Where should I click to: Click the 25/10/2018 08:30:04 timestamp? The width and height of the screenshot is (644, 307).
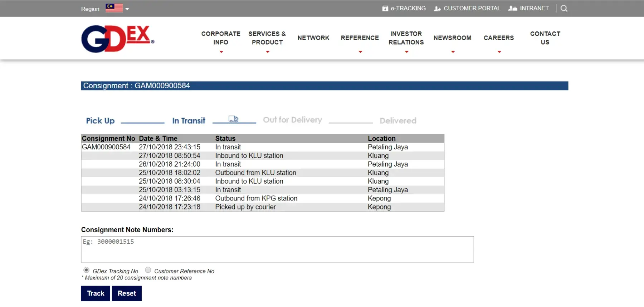[x=170, y=181]
